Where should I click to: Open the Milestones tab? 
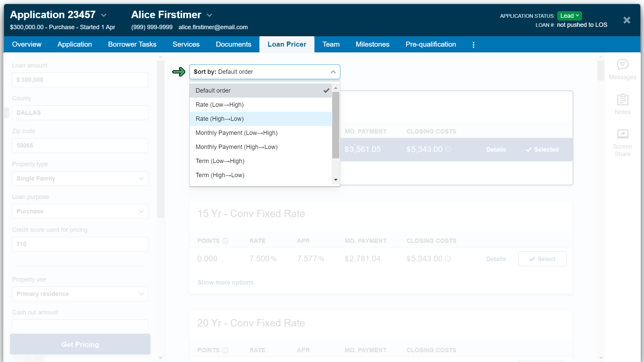tap(372, 44)
